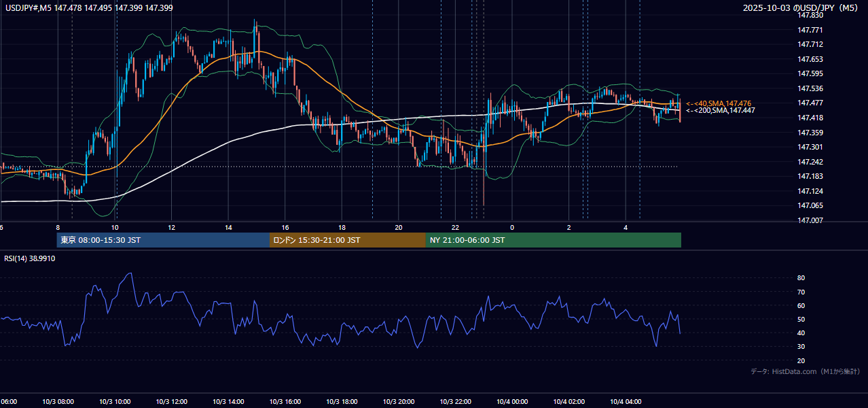Click price axis label 147.536

coord(810,88)
